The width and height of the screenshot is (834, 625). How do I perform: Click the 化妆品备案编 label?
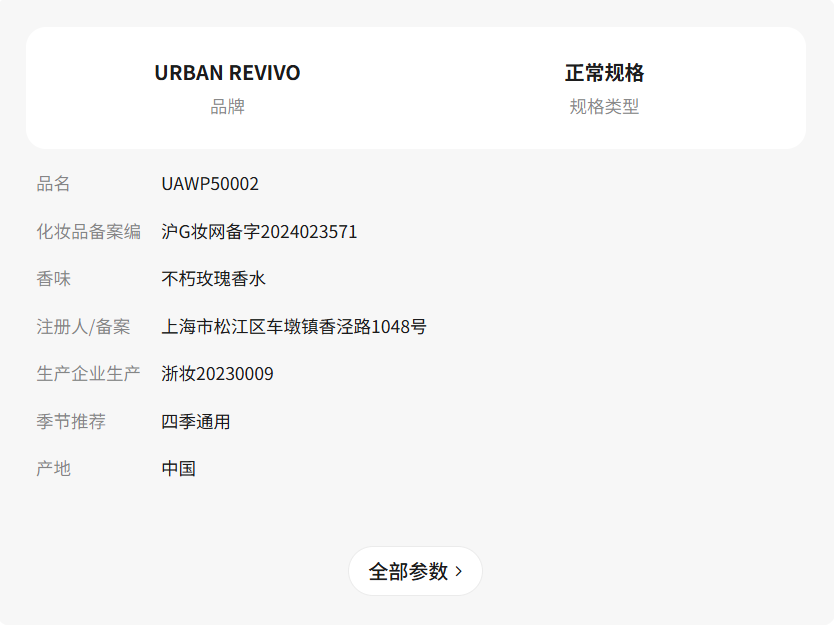(88, 231)
